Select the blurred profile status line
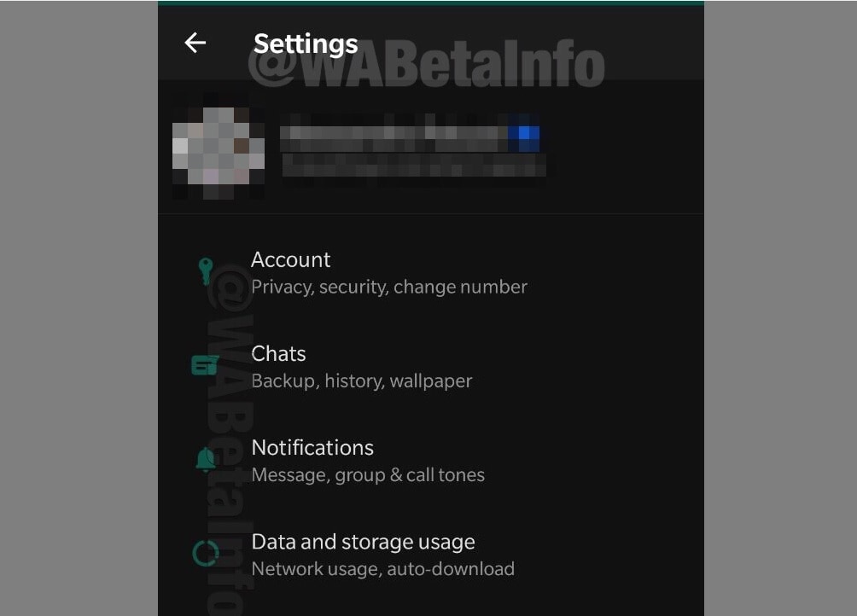Image resolution: width=857 pixels, height=616 pixels. coord(414,166)
